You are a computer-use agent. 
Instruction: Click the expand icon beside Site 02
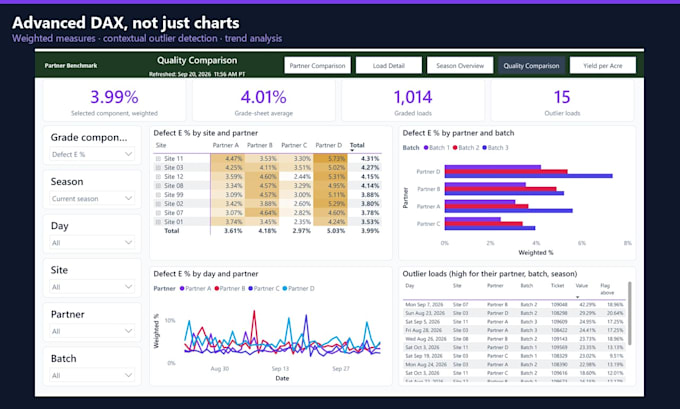158,204
